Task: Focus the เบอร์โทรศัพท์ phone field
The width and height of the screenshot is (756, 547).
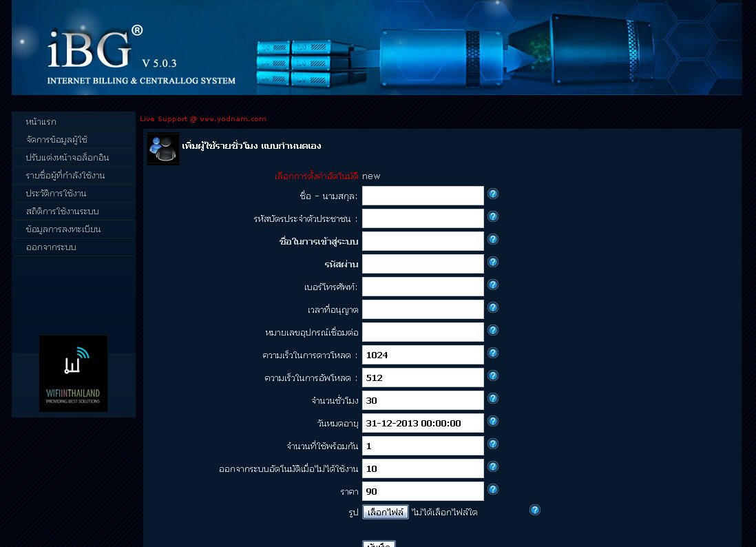Action: 423,287
